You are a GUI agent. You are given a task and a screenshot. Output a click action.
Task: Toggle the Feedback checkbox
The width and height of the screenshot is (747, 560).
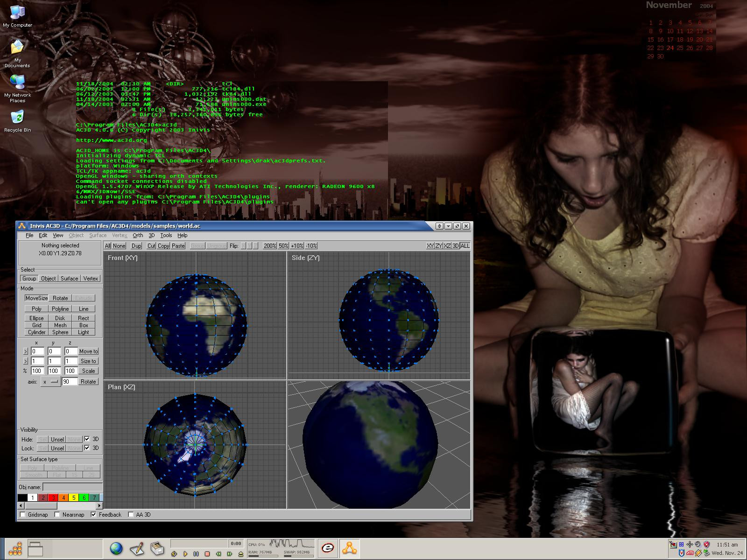(94, 515)
